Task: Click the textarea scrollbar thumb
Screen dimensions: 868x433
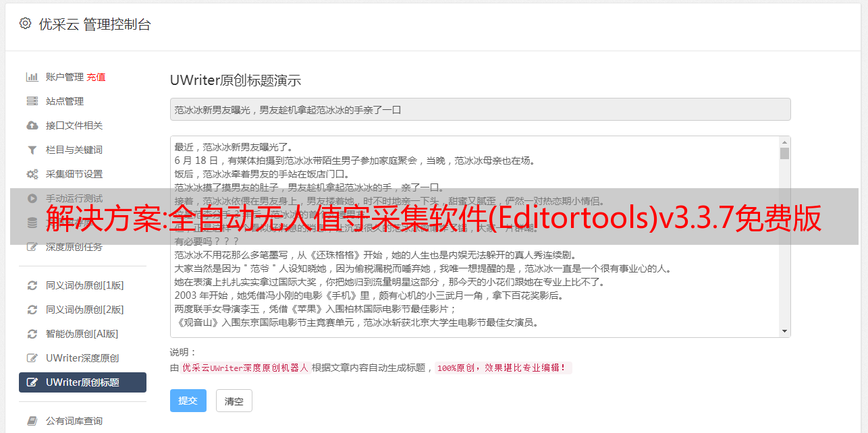Action: pos(784,154)
